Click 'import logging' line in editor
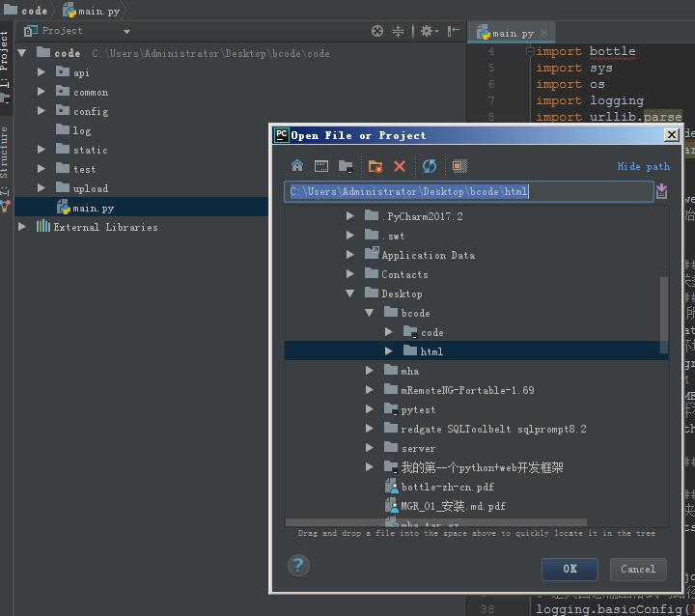Viewport: 695px width, 616px height. click(x=590, y=100)
